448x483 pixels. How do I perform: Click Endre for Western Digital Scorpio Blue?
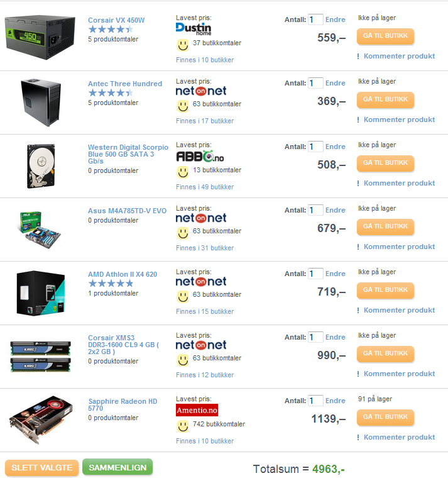(x=335, y=147)
